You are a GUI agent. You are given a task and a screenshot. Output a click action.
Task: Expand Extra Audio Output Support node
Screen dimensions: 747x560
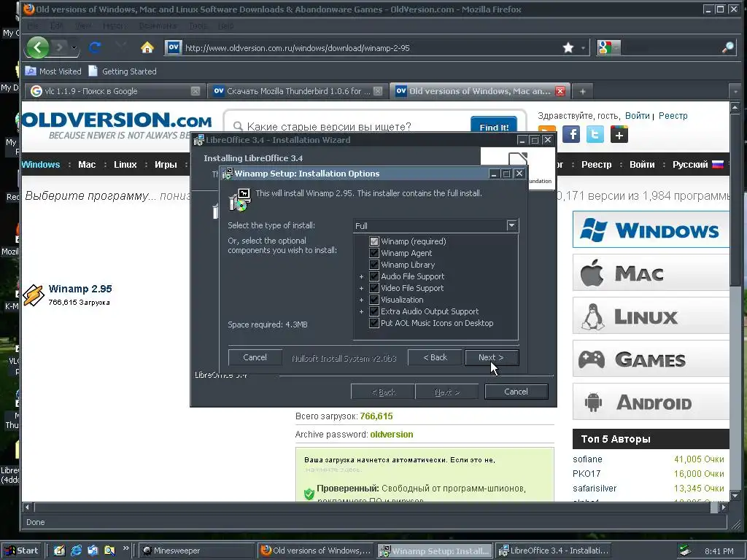(x=361, y=311)
